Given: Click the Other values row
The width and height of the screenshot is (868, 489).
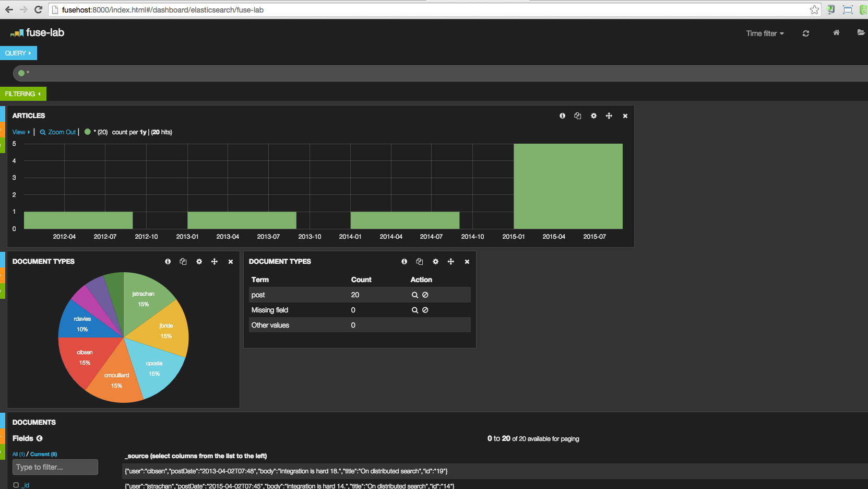Looking at the screenshot, I should click(x=360, y=325).
